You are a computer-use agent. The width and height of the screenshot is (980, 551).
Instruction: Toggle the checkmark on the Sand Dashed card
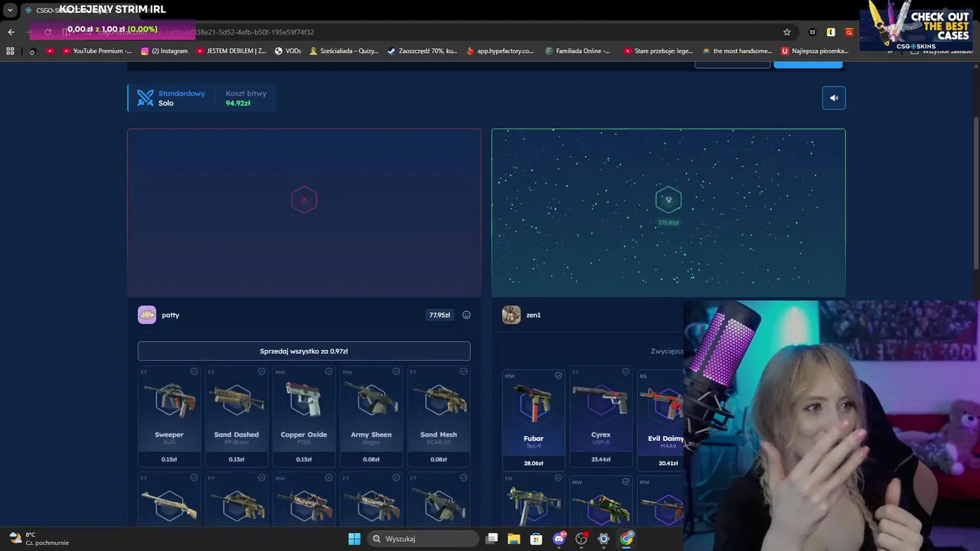[x=261, y=372]
